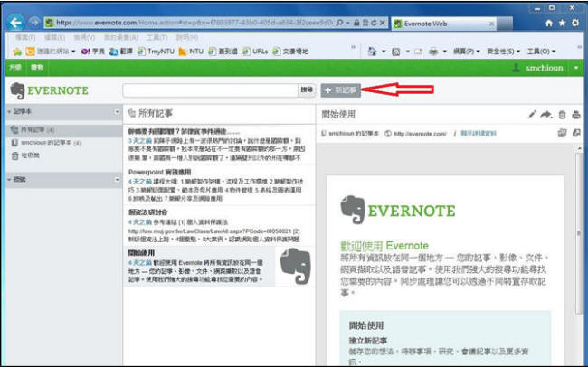Open the Tools (T) menu in menu bar
Image resolution: width=588 pixels, height=367 pixels.
(x=156, y=37)
